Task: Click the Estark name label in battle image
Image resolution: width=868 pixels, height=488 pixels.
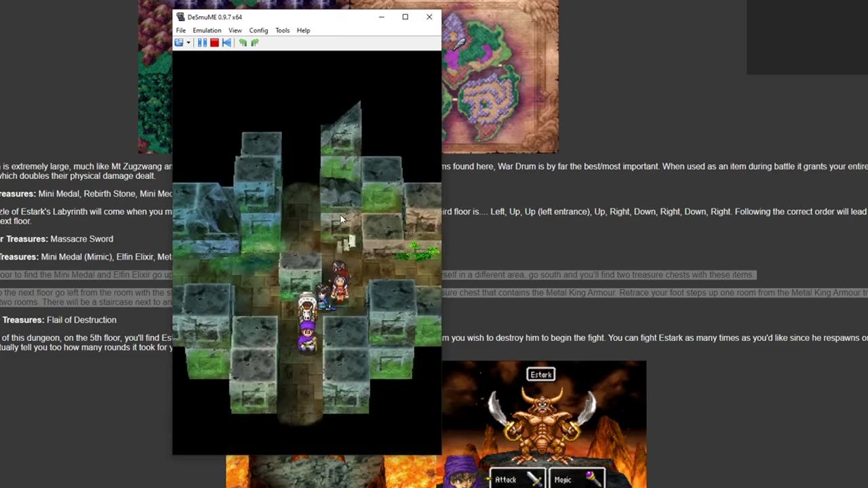Action: point(541,374)
